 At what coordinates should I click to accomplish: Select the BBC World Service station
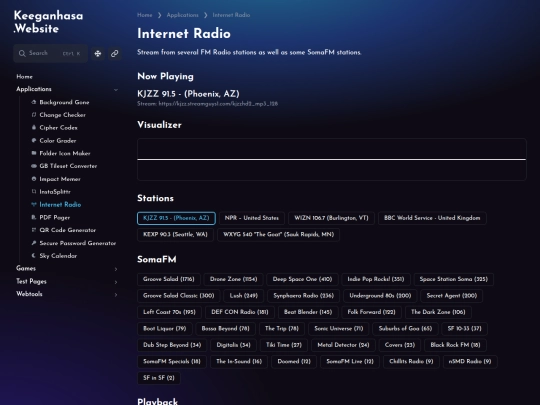[432, 218]
